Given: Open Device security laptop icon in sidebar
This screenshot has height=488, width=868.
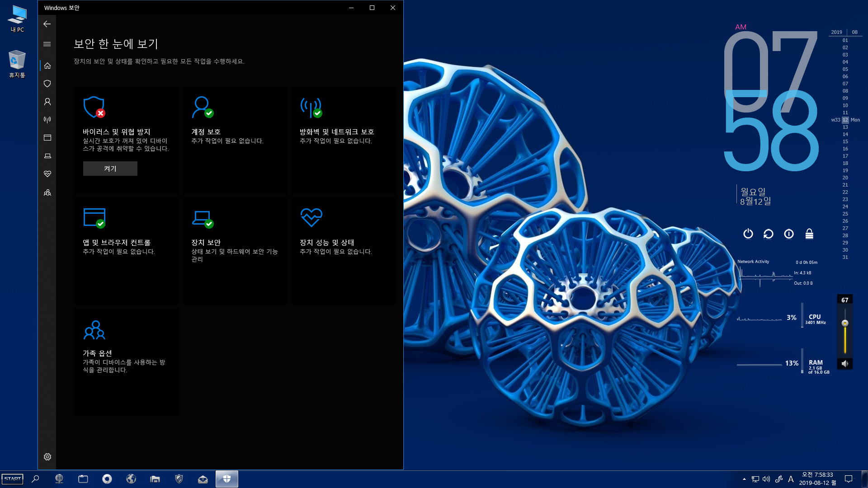Looking at the screenshot, I should tap(47, 156).
